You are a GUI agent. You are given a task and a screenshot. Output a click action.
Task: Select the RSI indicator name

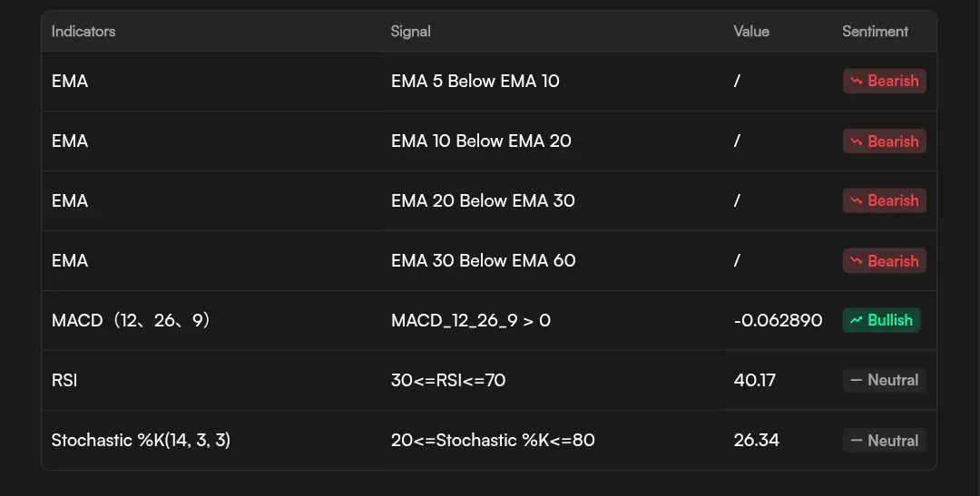(64, 380)
